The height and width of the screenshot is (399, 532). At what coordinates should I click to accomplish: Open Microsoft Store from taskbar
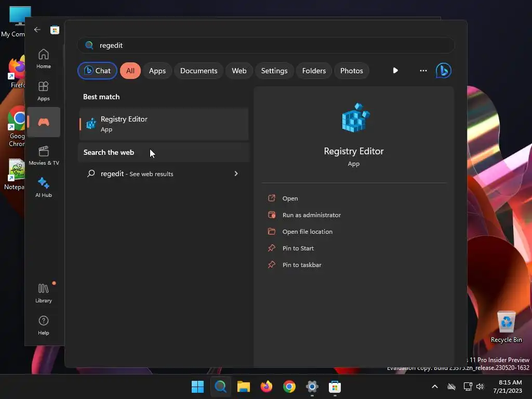pyautogui.click(x=335, y=387)
